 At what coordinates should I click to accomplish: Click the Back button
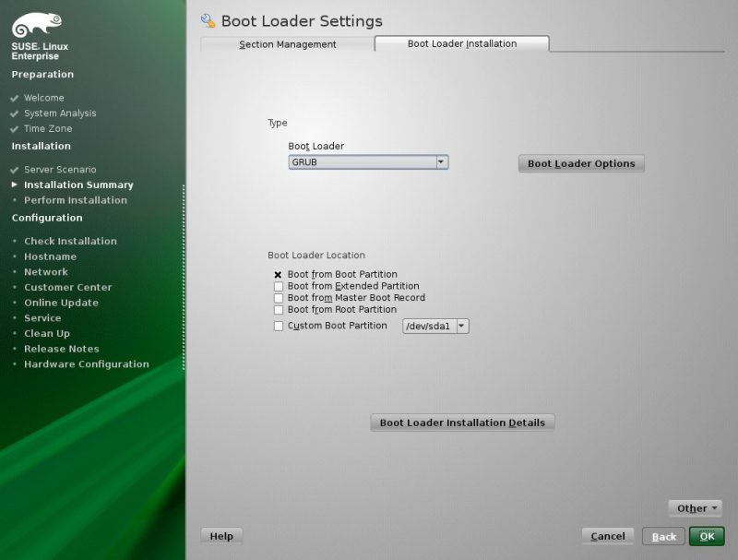[664, 536]
